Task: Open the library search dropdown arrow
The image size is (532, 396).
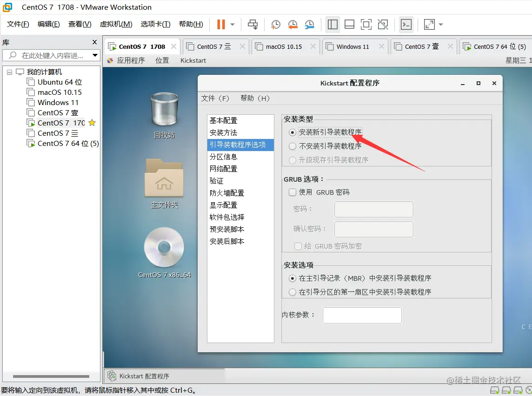Action: pyautogui.click(x=95, y=55)
